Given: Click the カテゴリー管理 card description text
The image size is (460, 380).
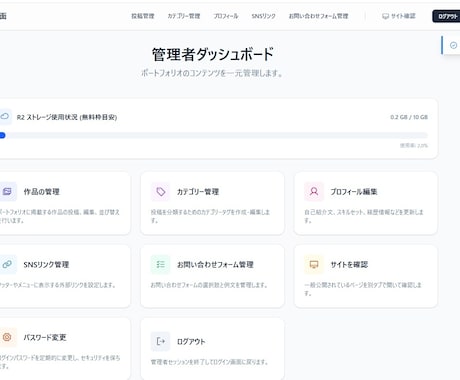Looking at the screenshot, I should point(210,216).
